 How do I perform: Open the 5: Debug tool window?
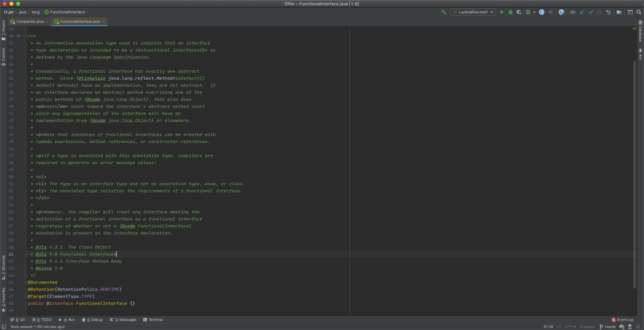(92, 320)
